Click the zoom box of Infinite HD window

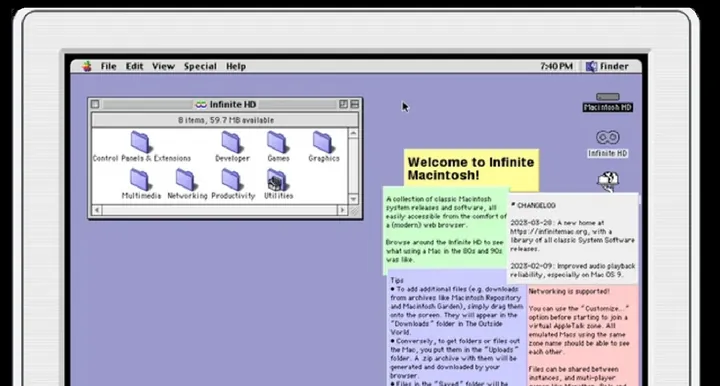[x=343, y=104]
